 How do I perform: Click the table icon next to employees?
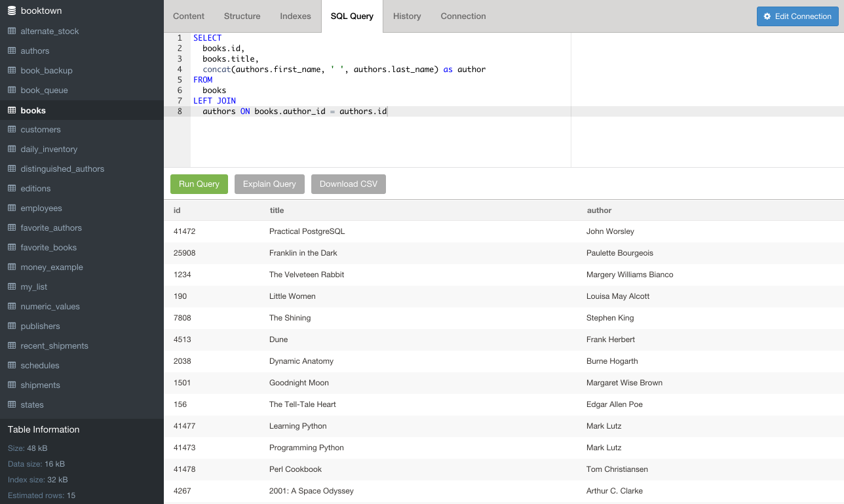(12, 208)
